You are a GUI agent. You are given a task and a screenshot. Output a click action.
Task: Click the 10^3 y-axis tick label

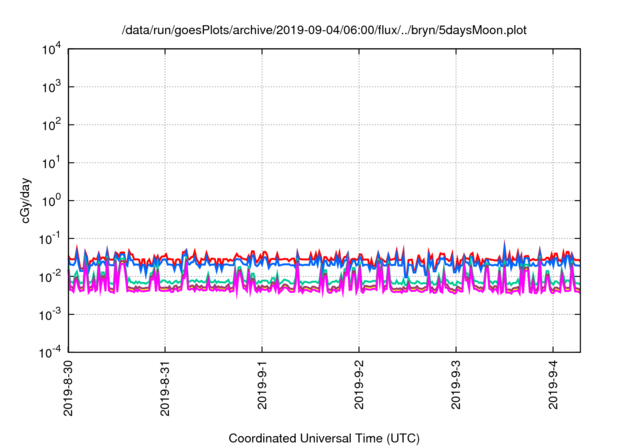point(51,87)
